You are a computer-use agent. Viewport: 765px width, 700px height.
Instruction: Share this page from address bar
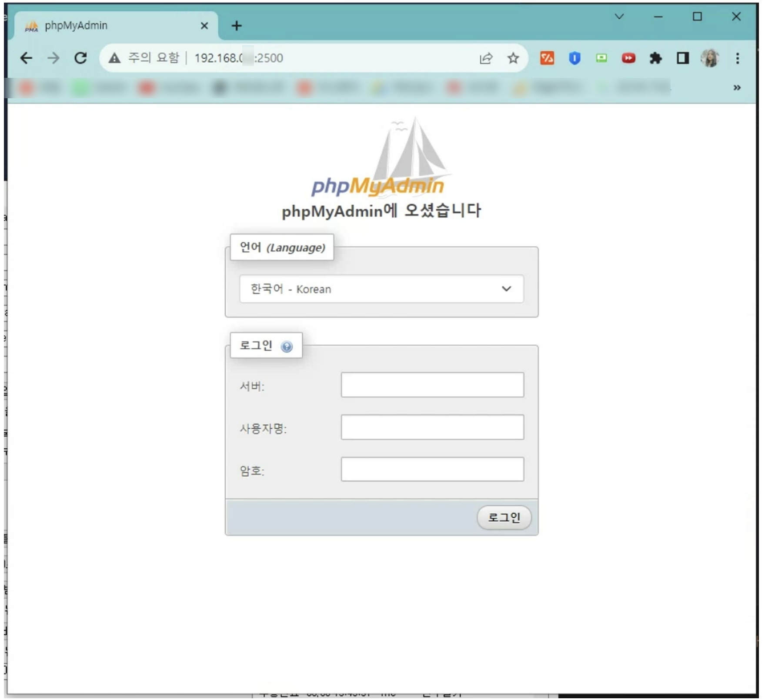click(x=486, y=58)
